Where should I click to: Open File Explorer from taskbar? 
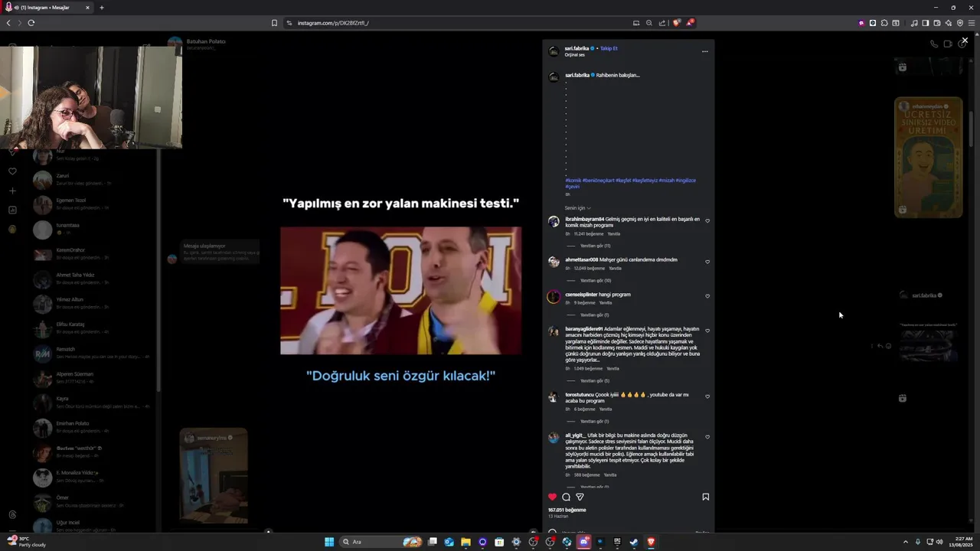point(465,542)
